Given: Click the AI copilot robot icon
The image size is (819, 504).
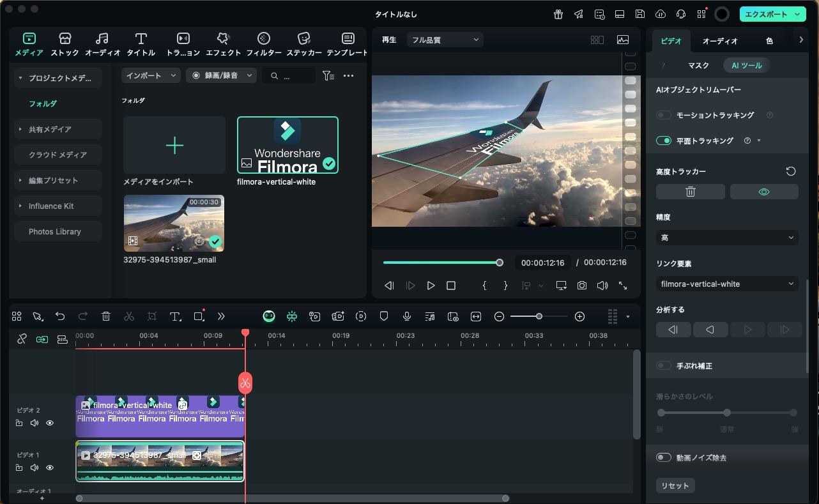Looking at the screenshot, I should 269,316.
